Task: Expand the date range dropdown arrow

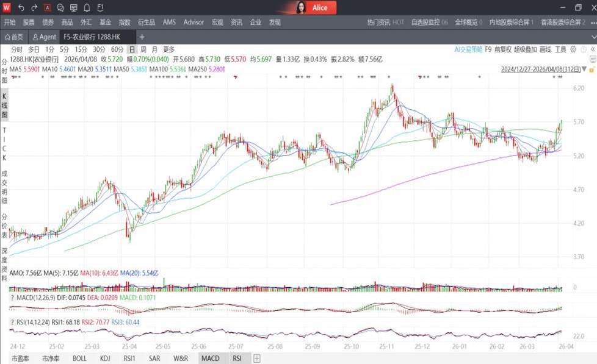Action: pos(584,70)
